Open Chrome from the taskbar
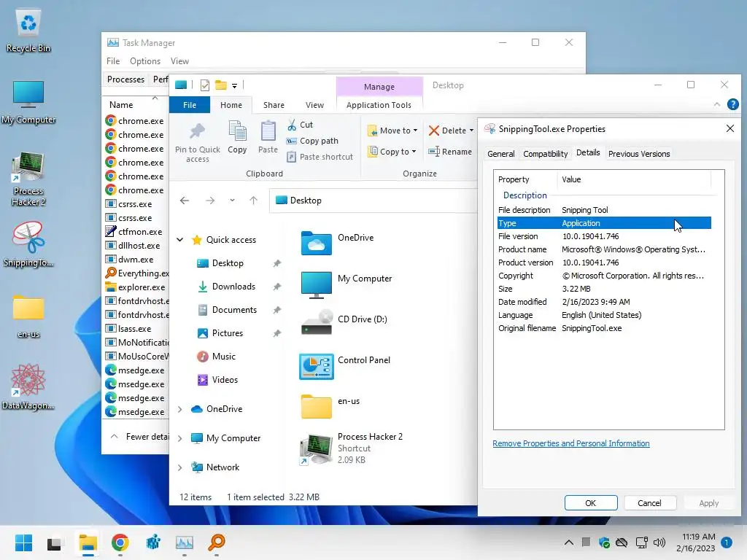The image size is (747, 560). (120, 542)
